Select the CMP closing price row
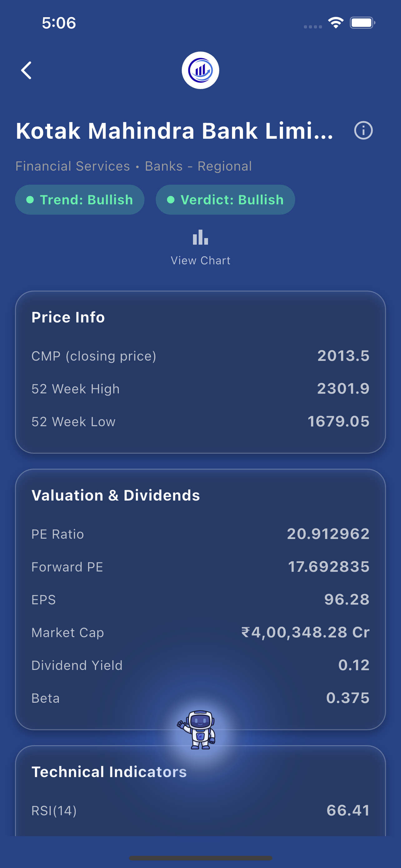 coord(200,356)
